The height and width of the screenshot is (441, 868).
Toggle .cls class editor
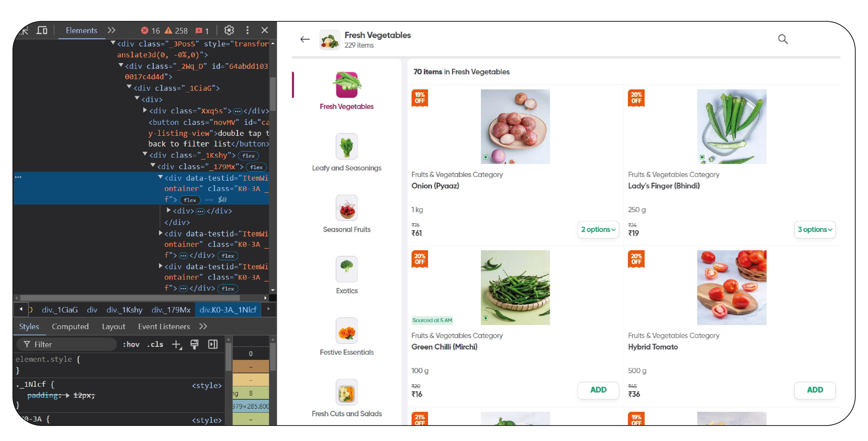pos(155,344)
